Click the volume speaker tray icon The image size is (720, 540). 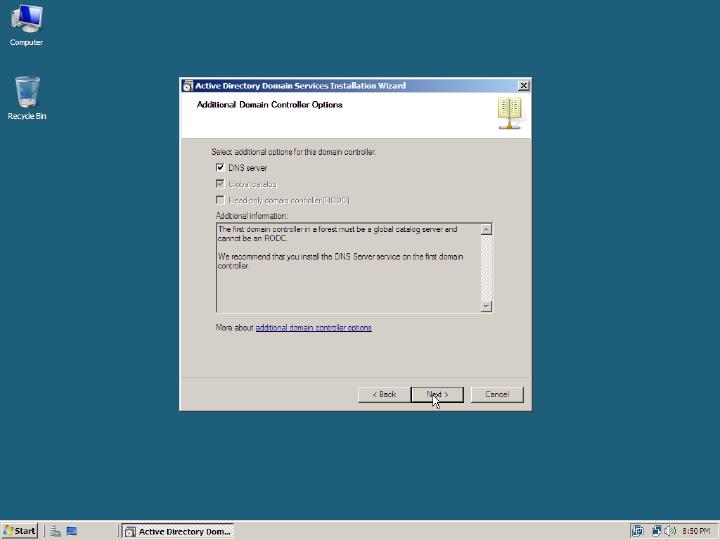click(x=670, y=531)
